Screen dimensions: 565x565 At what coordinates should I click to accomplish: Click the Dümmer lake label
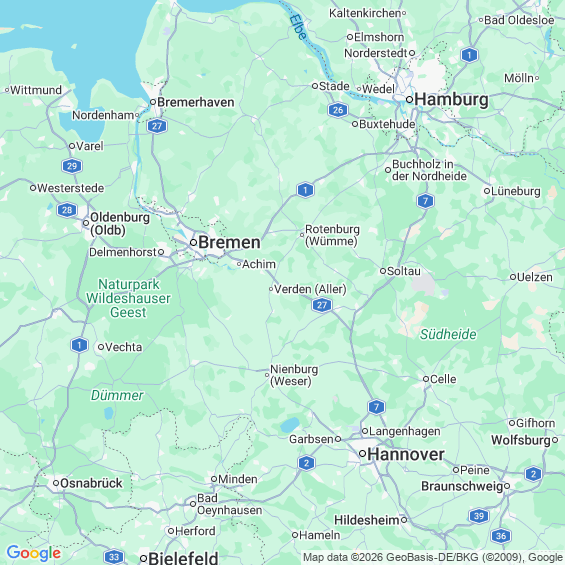(x=117, y=395)
